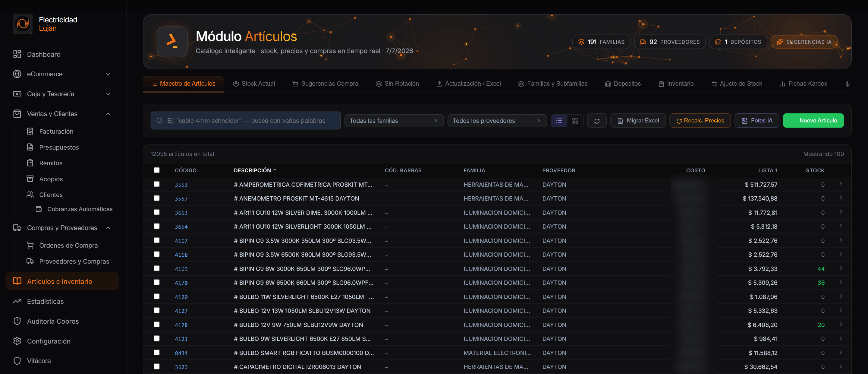Expand the eCommerce menu chevron
This screenshot has width=868, height=374.
point(108,74)
